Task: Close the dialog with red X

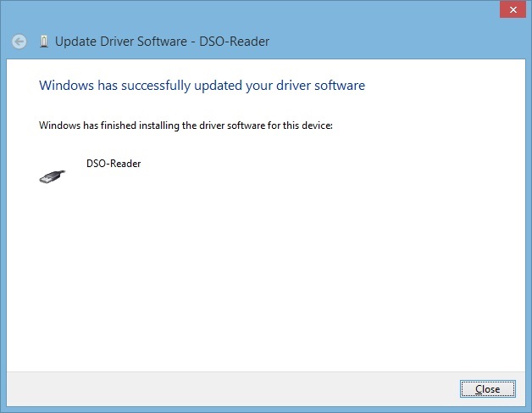Action: 513,10
